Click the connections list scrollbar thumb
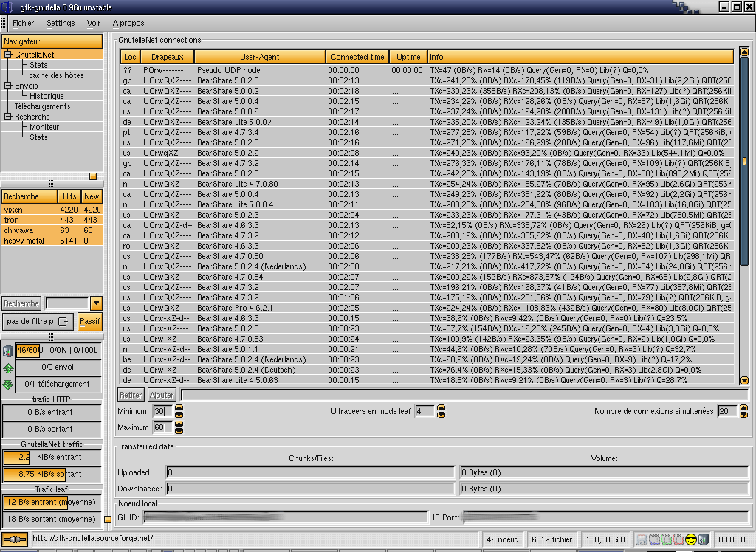Viewport: 756px width, 552px height. point(744,161)
